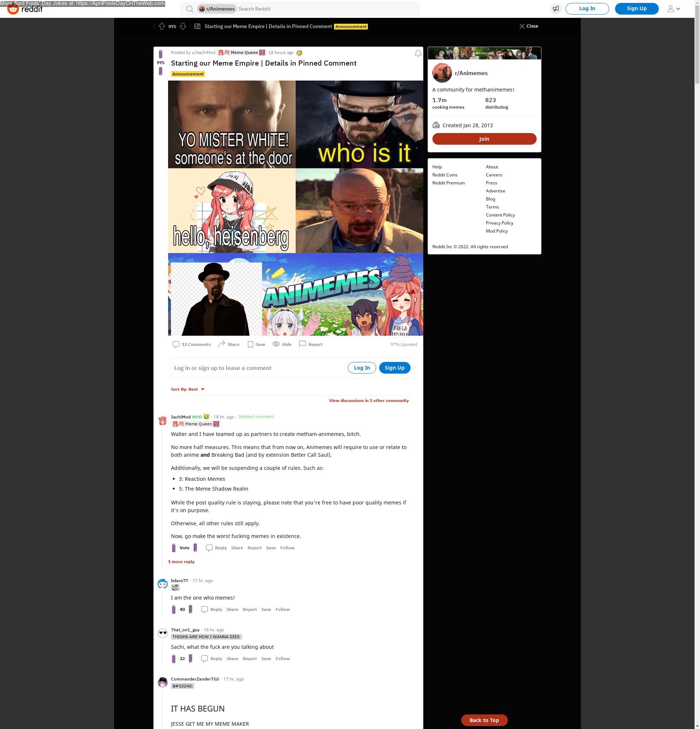Screen dimensions: 700x729
Task: Downvote SachiMod's stickied comment
Action: pyautogui.click(x=195, y=548)
